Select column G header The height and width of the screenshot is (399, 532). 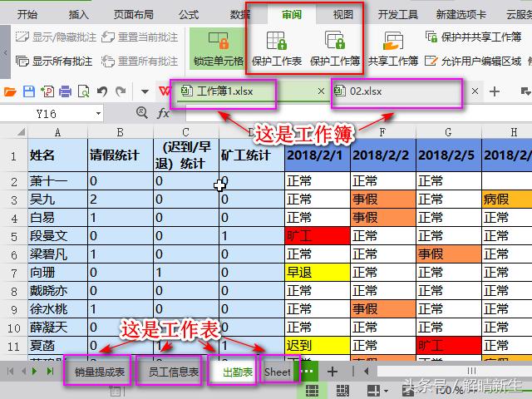coord(448,132)
